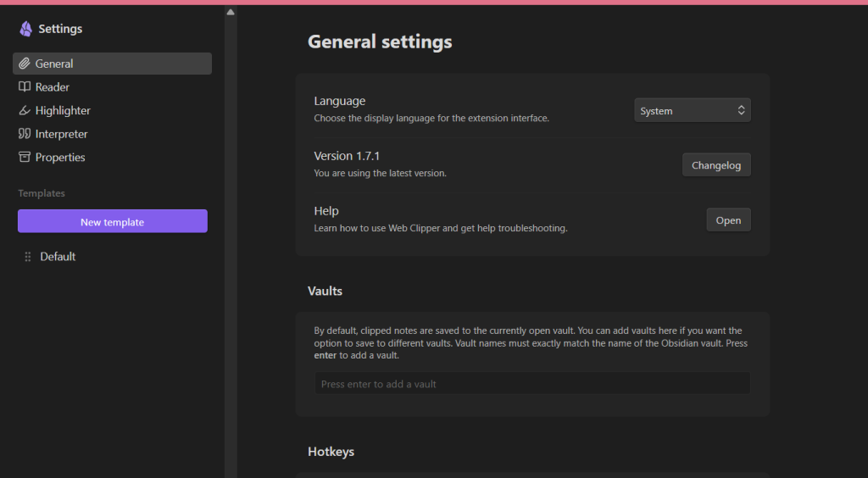
Task: Open the Properties settings section
Action: (113, 157)
